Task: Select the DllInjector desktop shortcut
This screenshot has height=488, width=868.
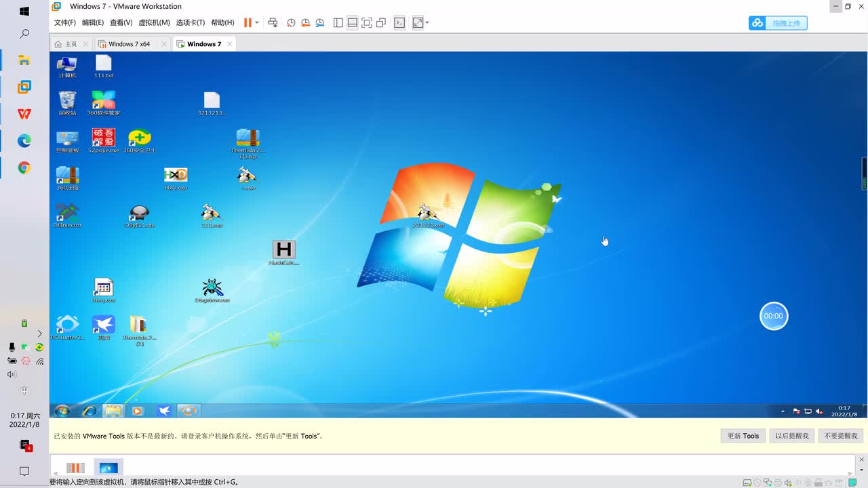Action: point(67,216)
